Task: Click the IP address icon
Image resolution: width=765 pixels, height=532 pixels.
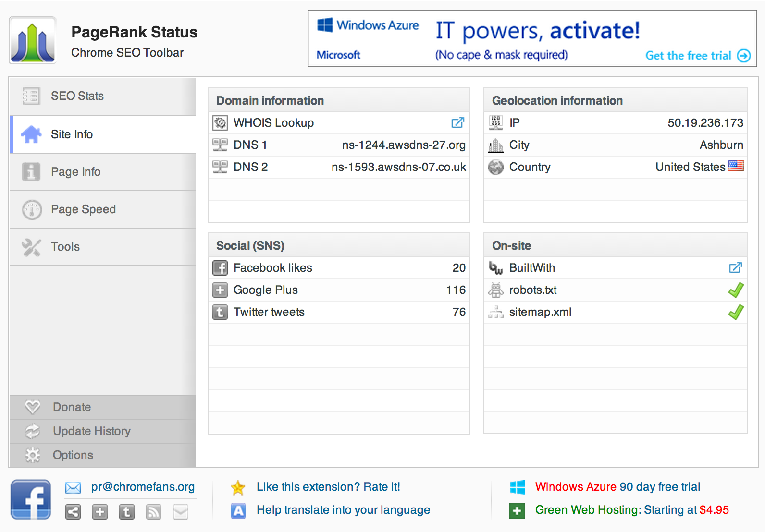Action: tap(495, 123)
